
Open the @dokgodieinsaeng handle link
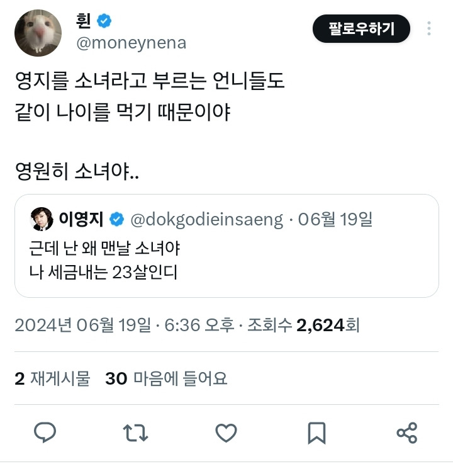click(206, 220)
